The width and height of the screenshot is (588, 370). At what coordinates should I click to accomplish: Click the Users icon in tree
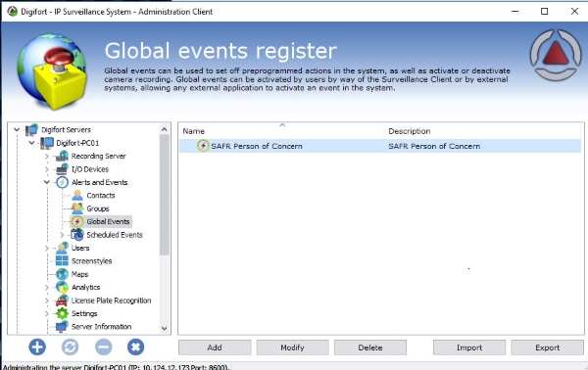point(62,248)
